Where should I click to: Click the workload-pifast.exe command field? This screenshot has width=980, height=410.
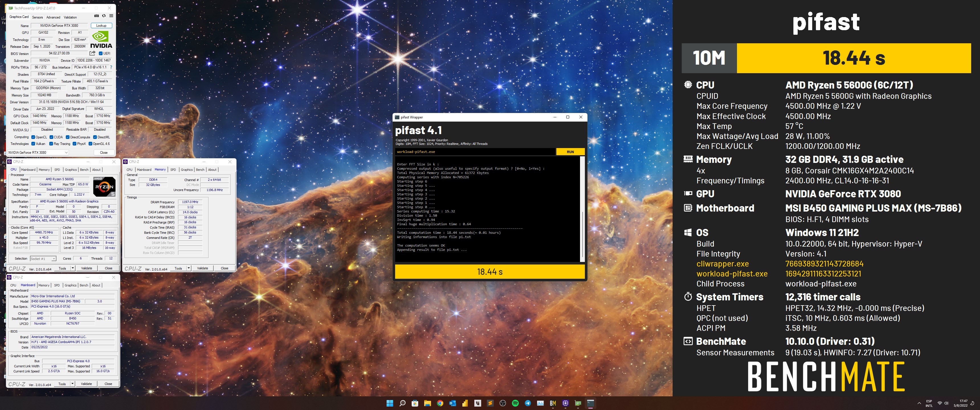tap(475, 152)
